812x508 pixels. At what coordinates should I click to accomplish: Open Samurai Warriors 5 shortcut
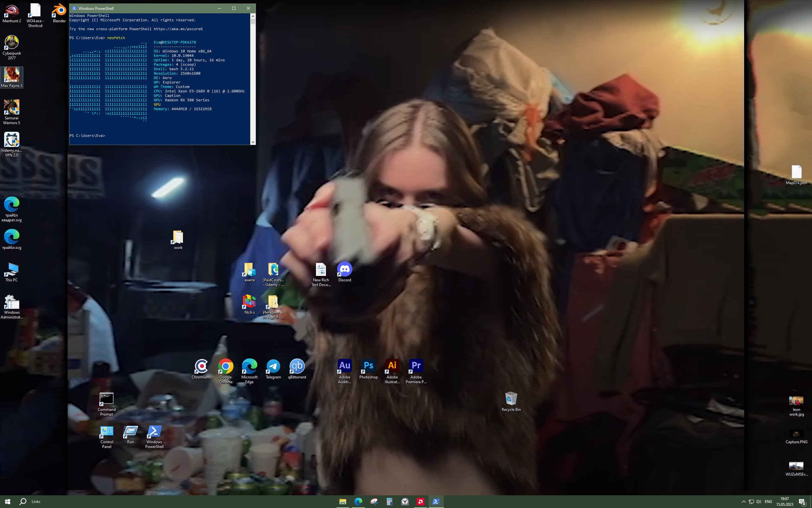point(12,112)
